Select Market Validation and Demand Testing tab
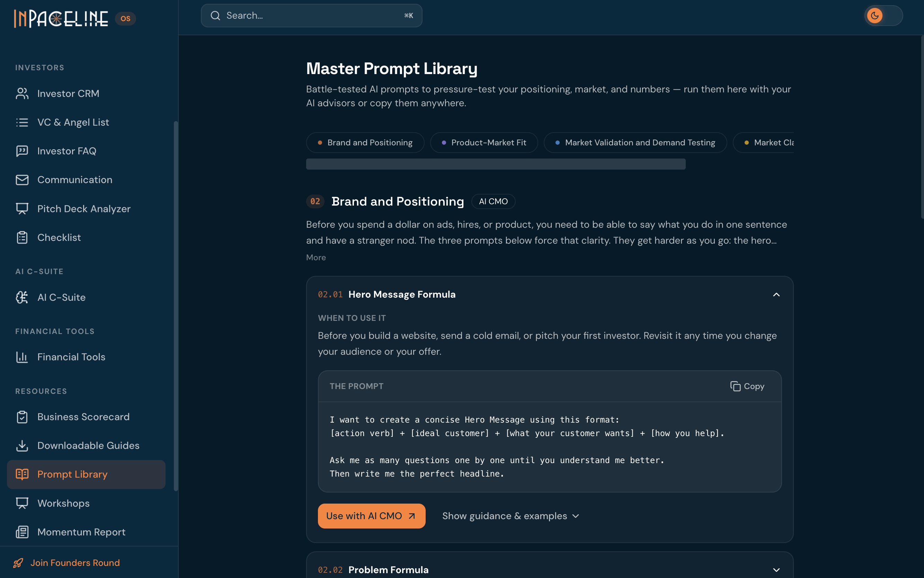The image size is (924, 578). [x=635, y=143]
